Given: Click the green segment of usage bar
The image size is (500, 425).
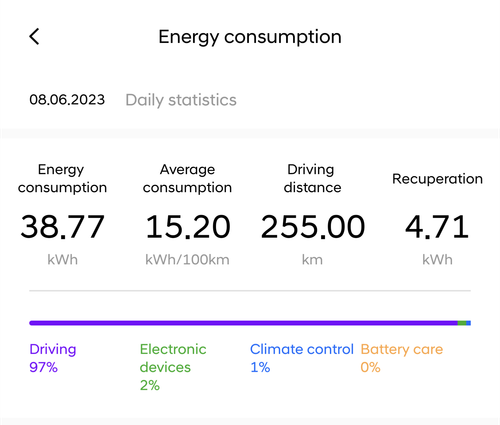Looking at the screenshot, I should [x=462, y=323].
